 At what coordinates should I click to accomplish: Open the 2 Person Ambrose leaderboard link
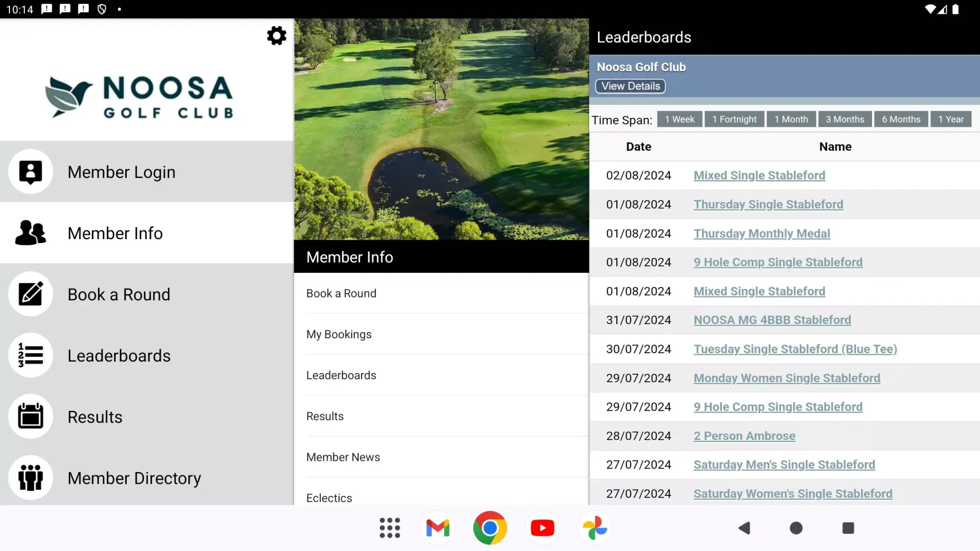[744, 436]
